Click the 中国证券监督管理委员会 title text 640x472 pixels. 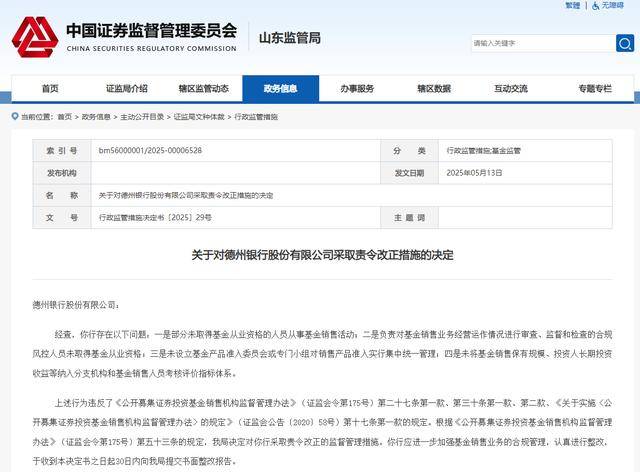[x=151, y=31]
